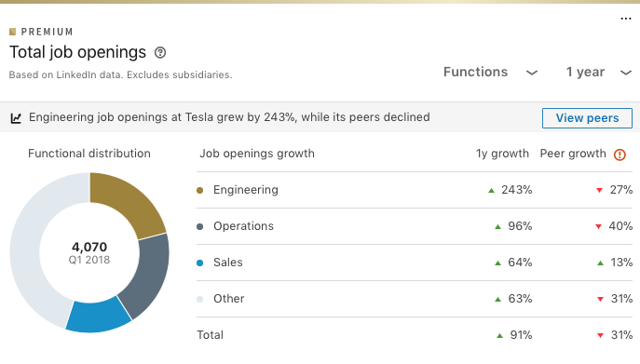Click the chevron next to 1 year

(626, 73)
